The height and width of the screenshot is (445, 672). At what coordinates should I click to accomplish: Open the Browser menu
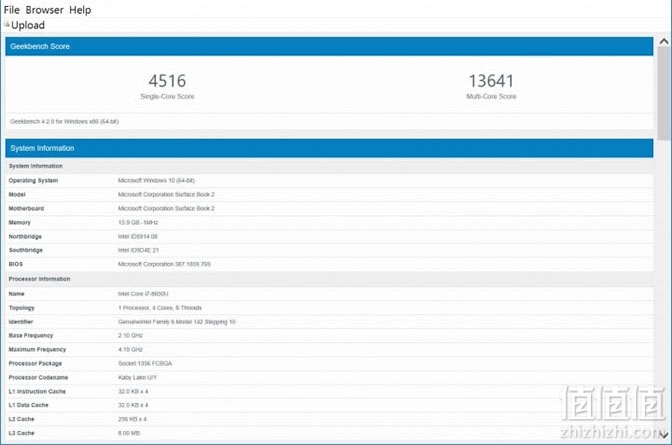[45, 10]
